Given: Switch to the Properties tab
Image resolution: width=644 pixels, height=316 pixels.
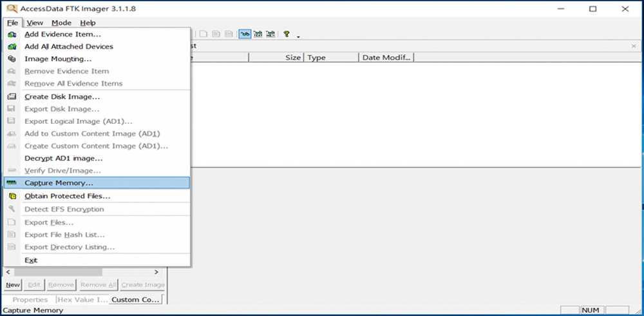Looking at the screenshot, I should coord(30,299).
